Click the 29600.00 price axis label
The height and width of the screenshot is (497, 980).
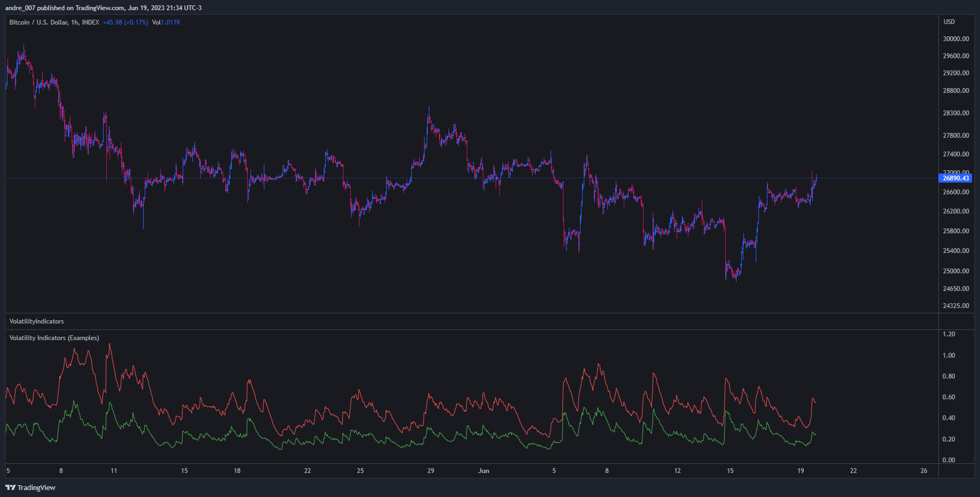956,56
